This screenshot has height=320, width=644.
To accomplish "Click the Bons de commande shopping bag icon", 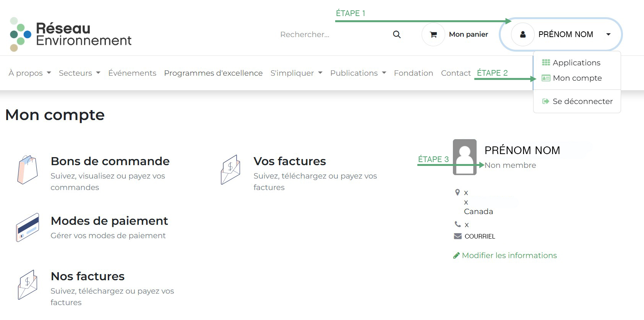I will [x=28, y=170].
